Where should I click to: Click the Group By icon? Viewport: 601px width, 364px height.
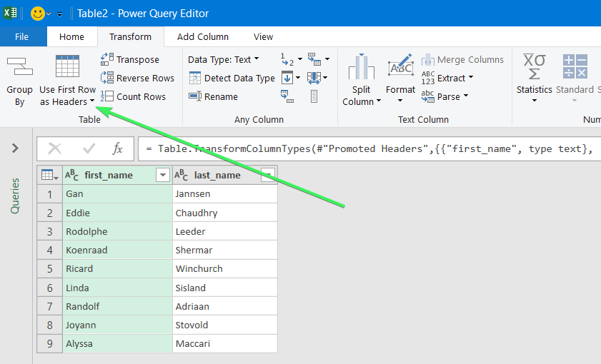tap(19, 66)
